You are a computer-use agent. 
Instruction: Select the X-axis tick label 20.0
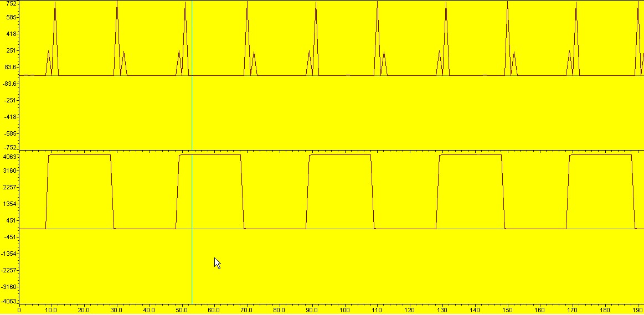point(84,311)
